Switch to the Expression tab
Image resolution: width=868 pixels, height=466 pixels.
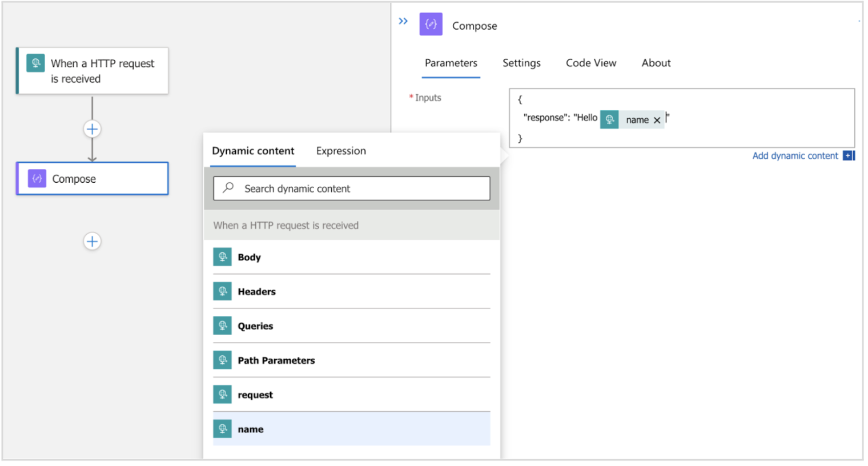click(x=341, y=151)
